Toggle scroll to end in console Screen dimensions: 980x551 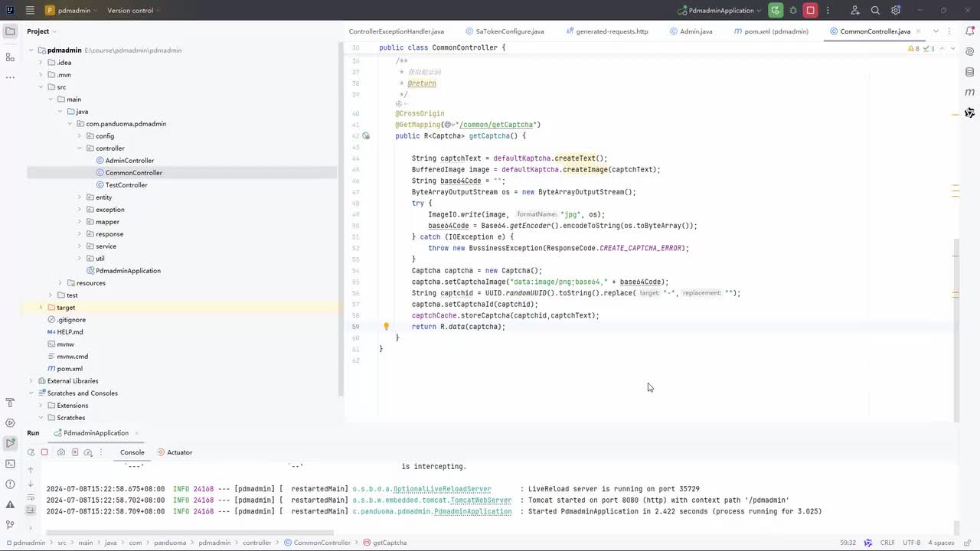click(x=31, y=510)
